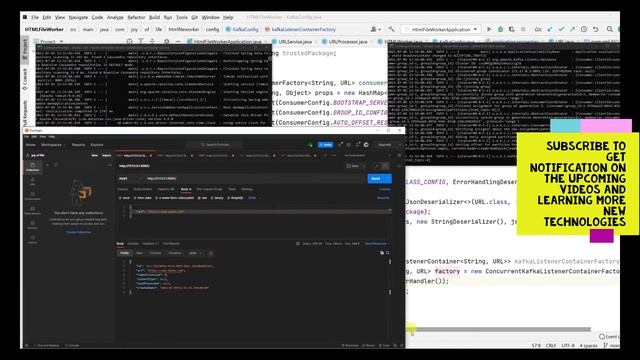The height and width of the screenshot is (360, 640).
Task: Search response with the magnifier icon
Action: 388,253
